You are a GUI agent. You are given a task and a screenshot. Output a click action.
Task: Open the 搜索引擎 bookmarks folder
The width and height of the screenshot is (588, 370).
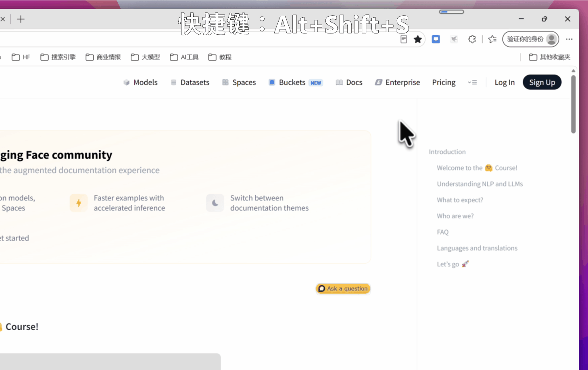tap(58, 57)
